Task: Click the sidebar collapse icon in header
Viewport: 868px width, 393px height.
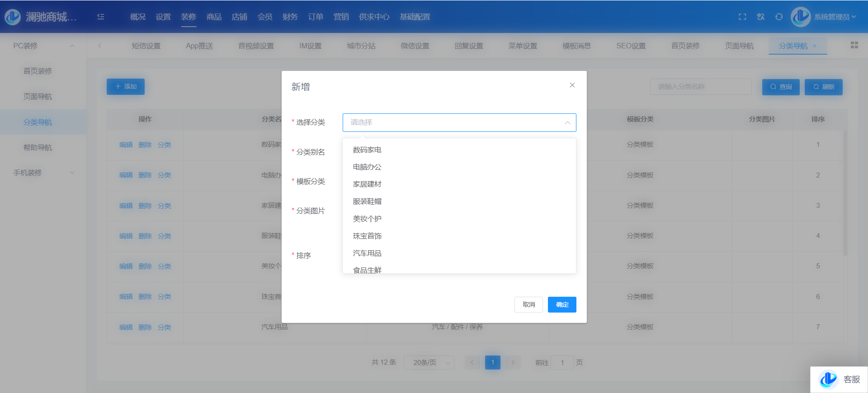Action: click(101, 17)
